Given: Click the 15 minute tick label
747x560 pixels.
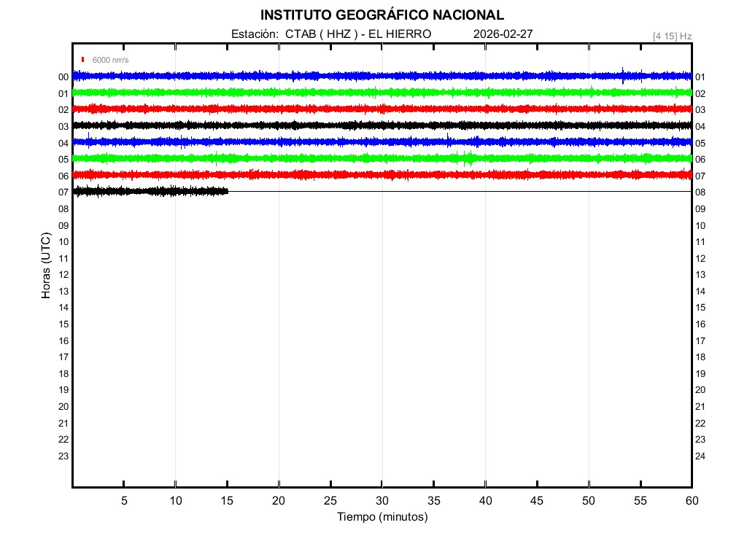Looking at the screenshot, I should (x=227, y=500).
